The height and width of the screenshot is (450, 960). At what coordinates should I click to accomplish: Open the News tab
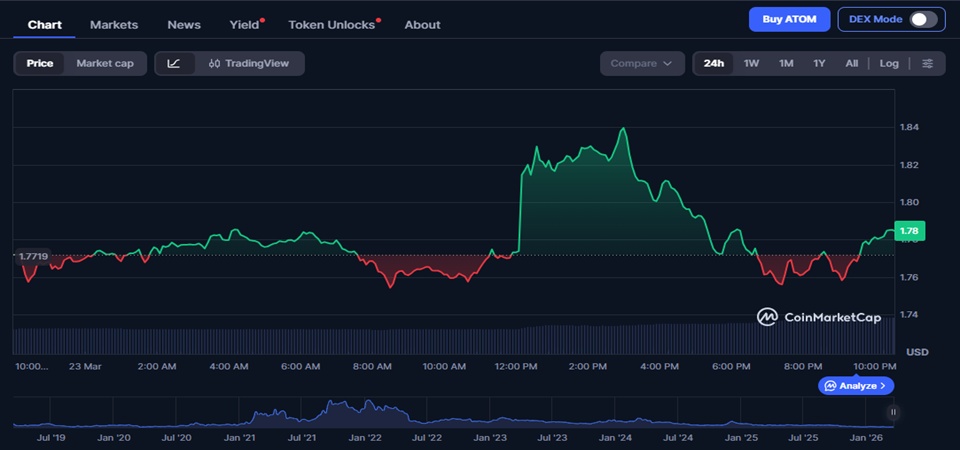pyautogui.click(x=184, y=25)
